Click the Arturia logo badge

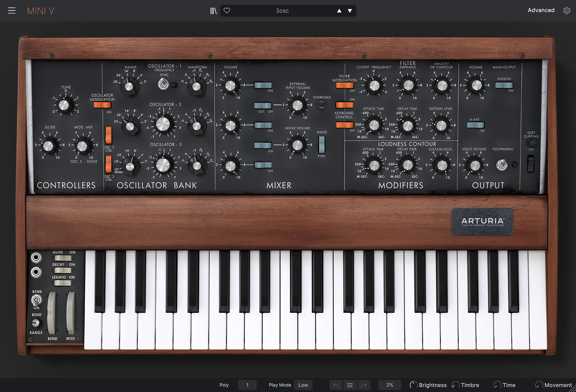tap(482, 222)
